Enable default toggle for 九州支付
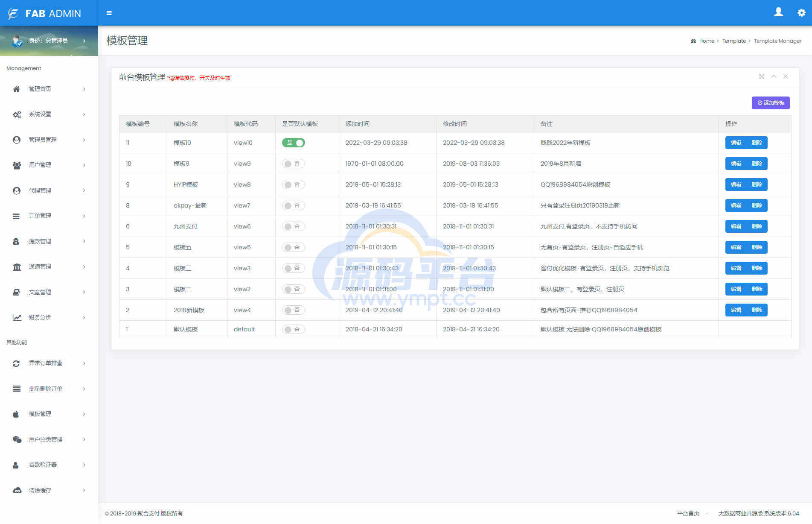The image size is (812, 524). [x=294, y=226]
